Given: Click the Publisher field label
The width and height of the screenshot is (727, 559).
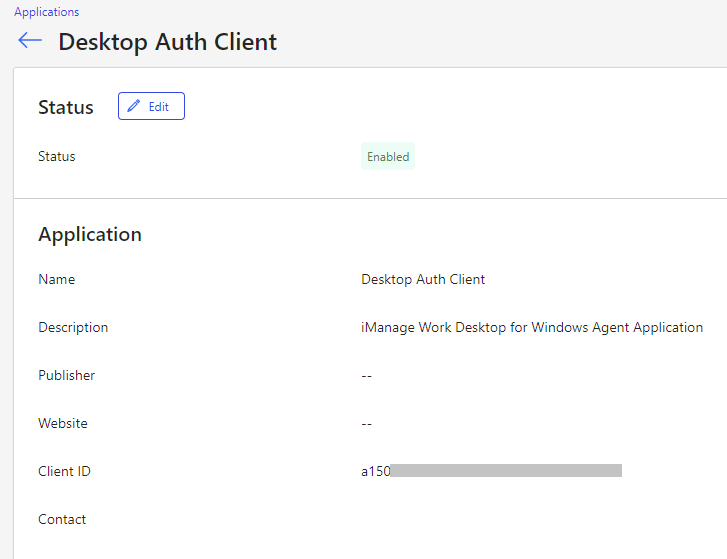Looking at the screenshot, I should [66, 375].
